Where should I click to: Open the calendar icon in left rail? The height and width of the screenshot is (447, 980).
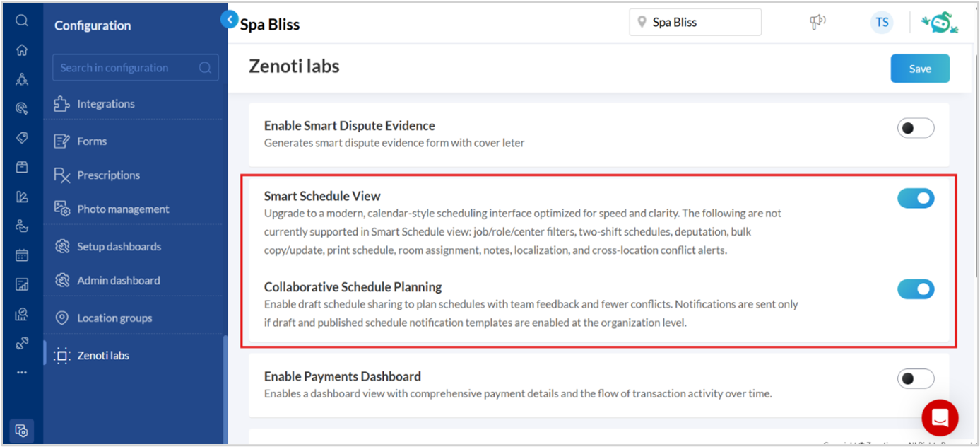[22, 255]
